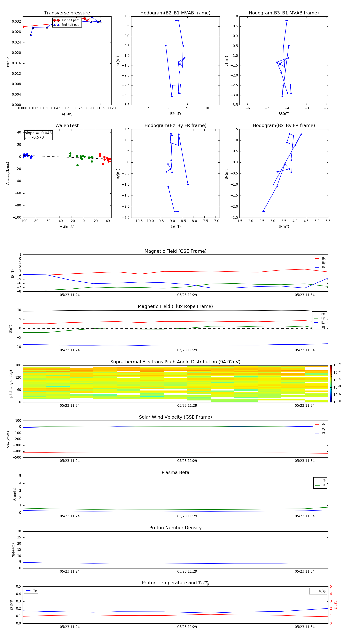Screen dimensions: 351x644
Task: Click the red Te/Tp right-axis label
Action: [x=336, y=605]
